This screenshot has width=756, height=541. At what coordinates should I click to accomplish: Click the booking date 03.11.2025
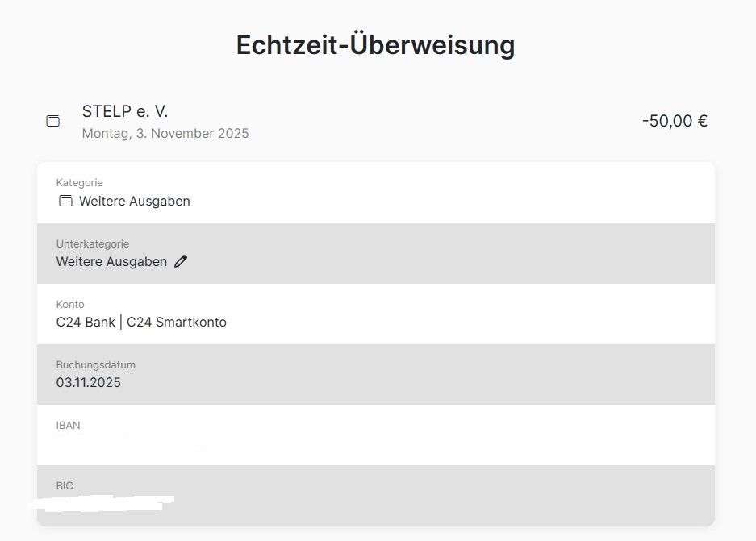pos(89,382)
